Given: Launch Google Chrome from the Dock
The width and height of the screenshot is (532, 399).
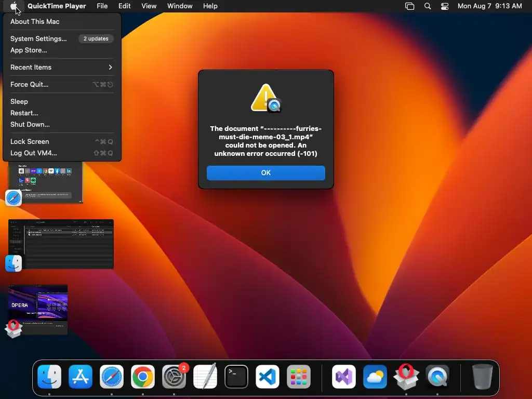Looking at the screenshot, I should [x=143, y=377].
